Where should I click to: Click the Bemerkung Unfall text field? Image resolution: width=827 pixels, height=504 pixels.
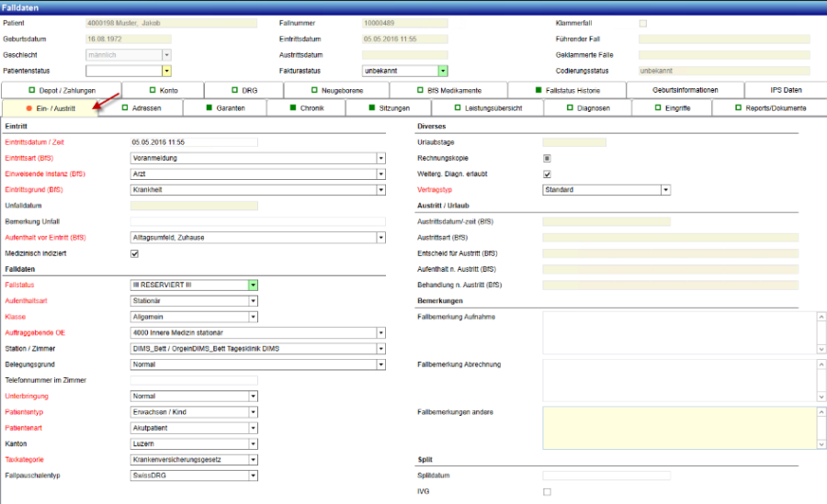257,222
